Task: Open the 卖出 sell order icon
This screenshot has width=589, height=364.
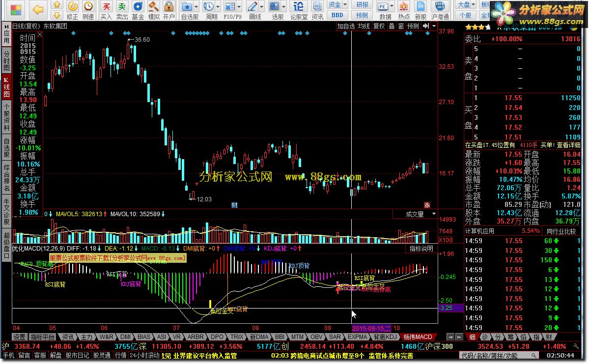Action: (122, 10)
